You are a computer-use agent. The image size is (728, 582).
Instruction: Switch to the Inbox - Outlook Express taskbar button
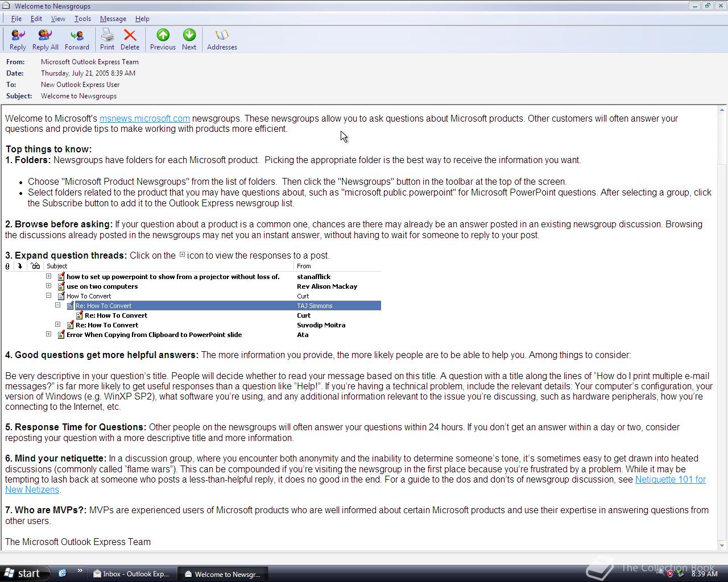[132, 574]
